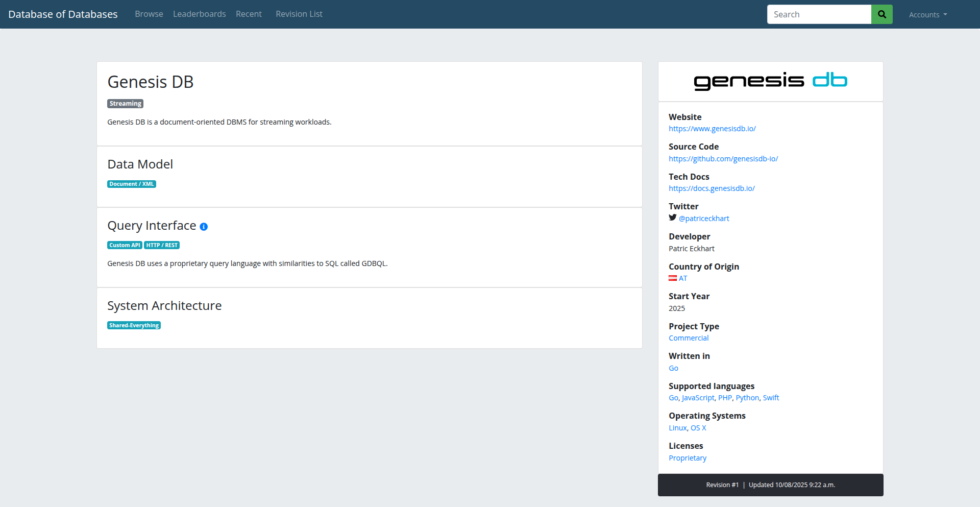Click the Query Interface section heading

[x=152, y=226]
